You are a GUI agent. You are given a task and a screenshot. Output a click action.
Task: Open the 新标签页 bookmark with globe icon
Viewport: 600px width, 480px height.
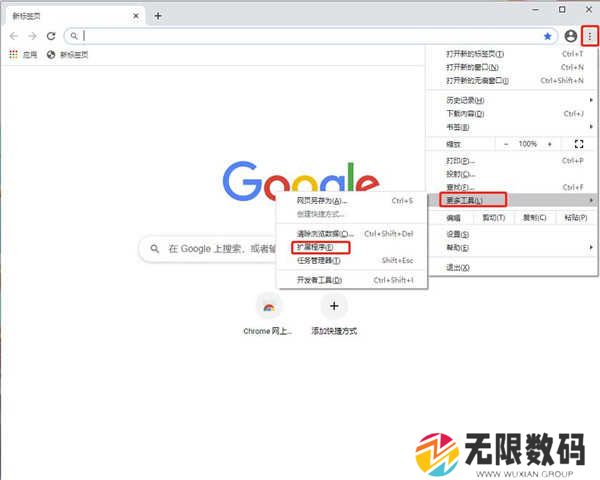coord(67,55)
